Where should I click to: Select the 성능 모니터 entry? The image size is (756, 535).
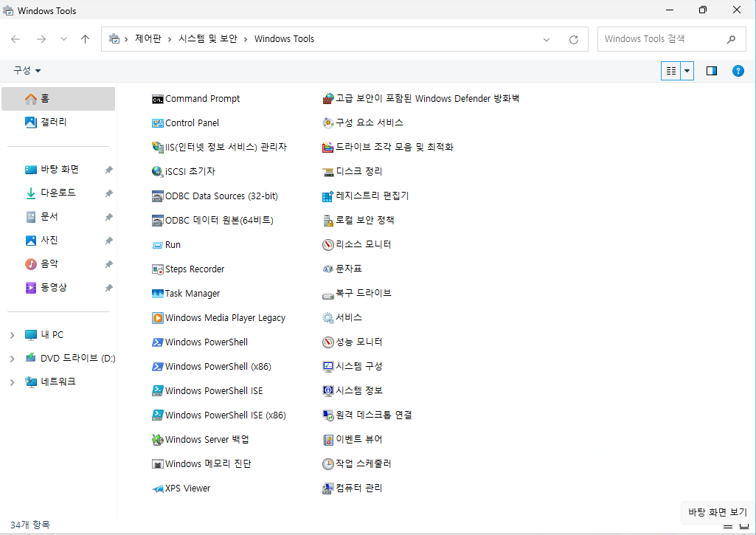(x=353, y=342)
